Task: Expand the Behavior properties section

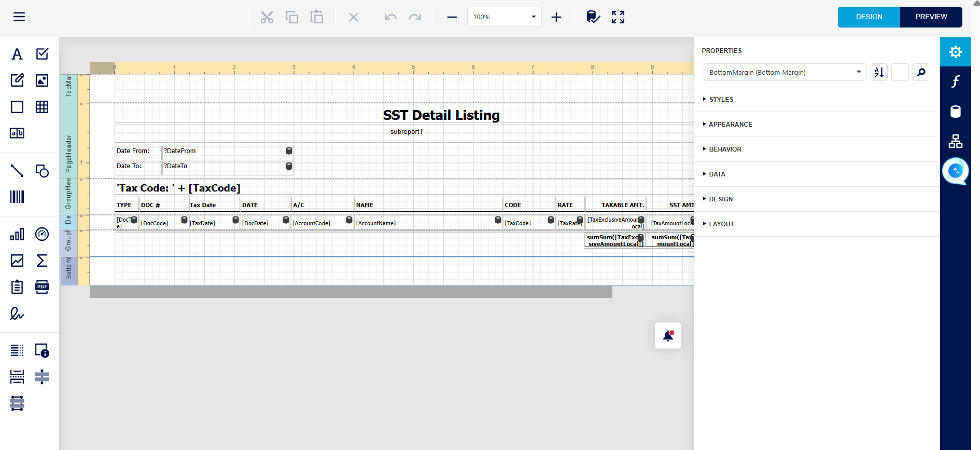Action: 725,149
